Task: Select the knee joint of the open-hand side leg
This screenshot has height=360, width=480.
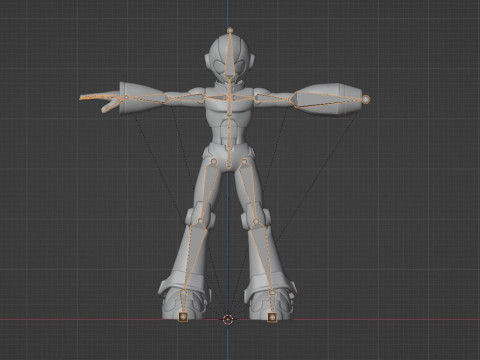Action: [201, 221]
